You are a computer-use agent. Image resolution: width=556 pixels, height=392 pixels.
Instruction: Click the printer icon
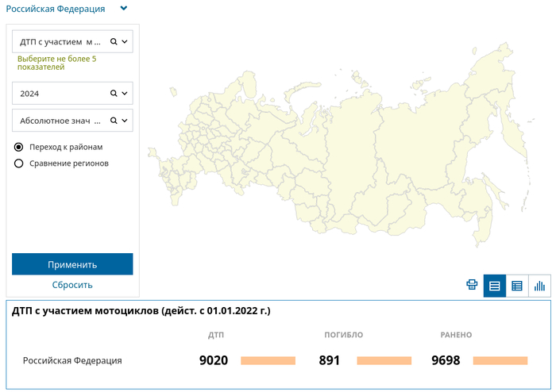point(472,285)
